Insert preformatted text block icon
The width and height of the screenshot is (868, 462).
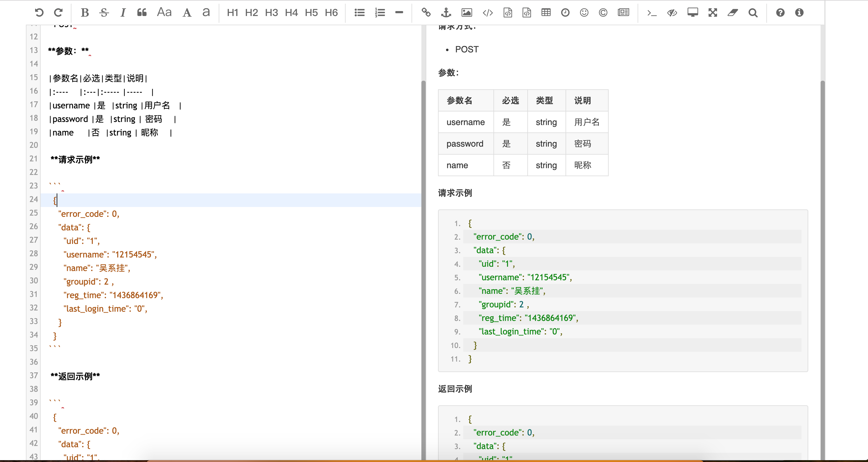507,13
